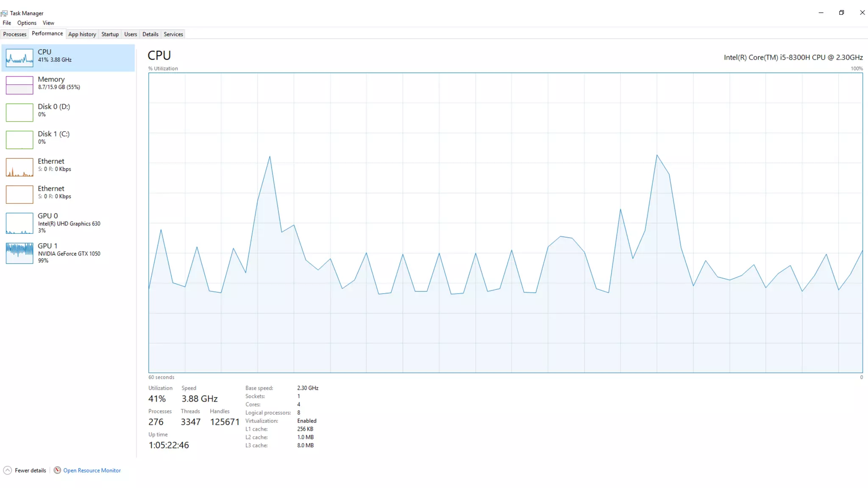Click Open Resource Monitor link
Image resolution: width=868 pixels, height=488 pixels.
[92, 470]
